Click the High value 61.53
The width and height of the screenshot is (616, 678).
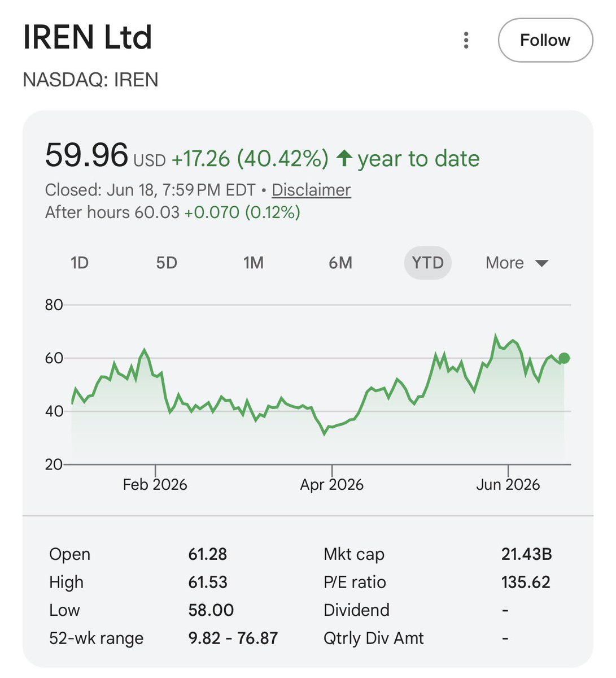point(208,582)
